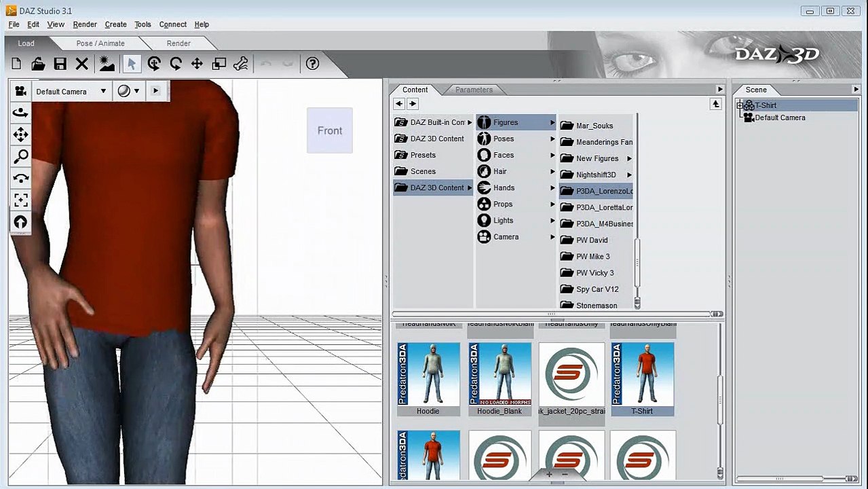
Task: Open the Poses category
Action: pyautogui.click(x=516, y=139)
